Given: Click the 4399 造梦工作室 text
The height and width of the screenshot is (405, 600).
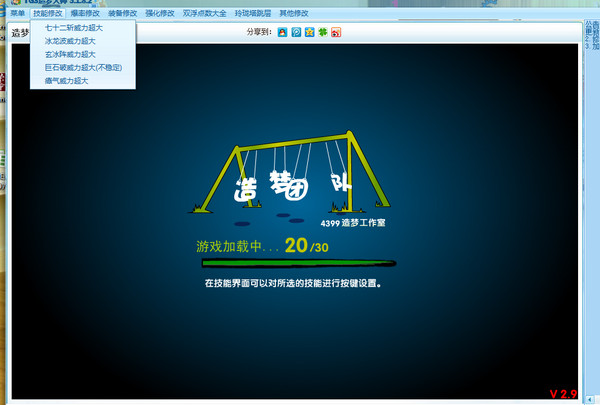Looking at the screenshot, I should coord(353,223).
